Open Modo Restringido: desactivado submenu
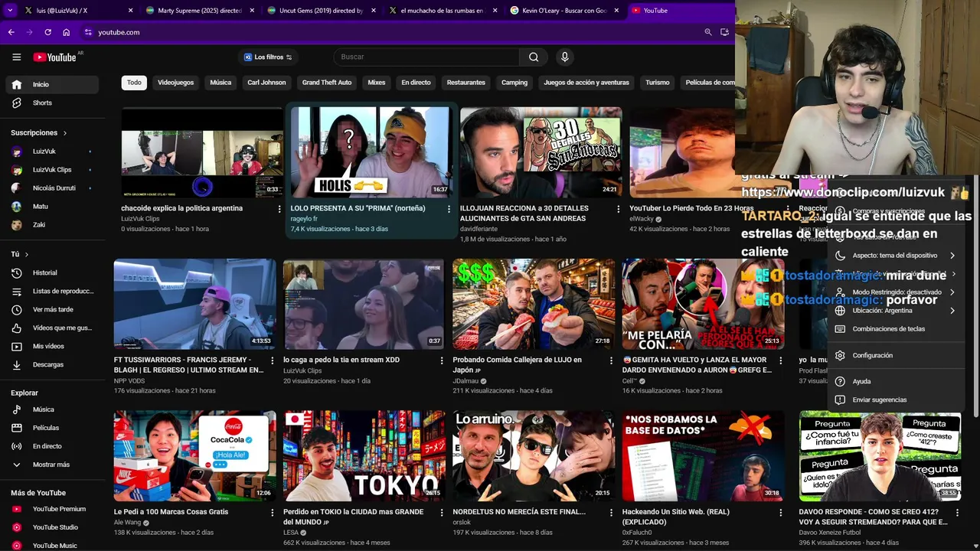The width and height of the screenshot is (980, 551). click(x=895, y=292)
